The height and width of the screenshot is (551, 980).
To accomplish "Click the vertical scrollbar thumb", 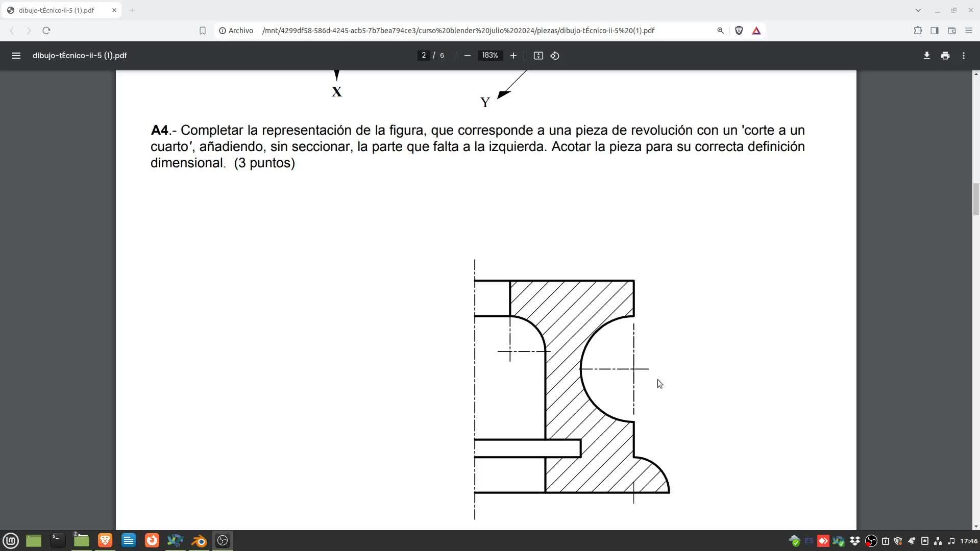I will pos(975,199).
